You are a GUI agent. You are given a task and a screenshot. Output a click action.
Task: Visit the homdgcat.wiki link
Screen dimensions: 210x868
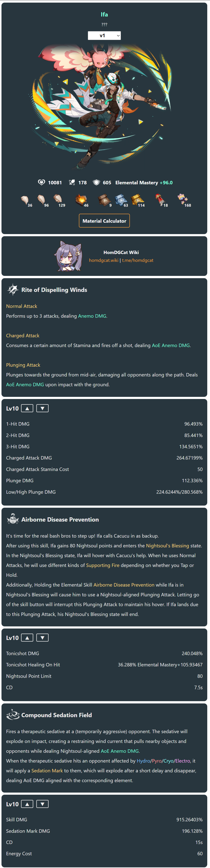(x=104, y=260)
